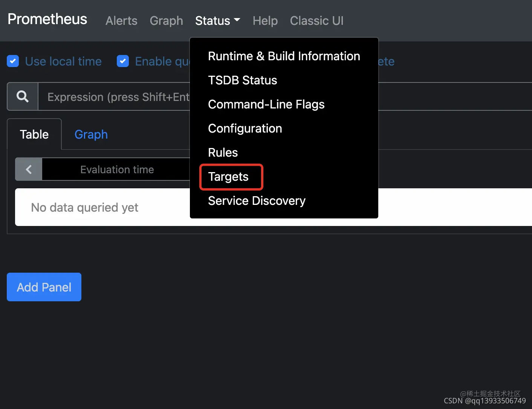Collapse the Status dropdown menu

tap(217, 21)
